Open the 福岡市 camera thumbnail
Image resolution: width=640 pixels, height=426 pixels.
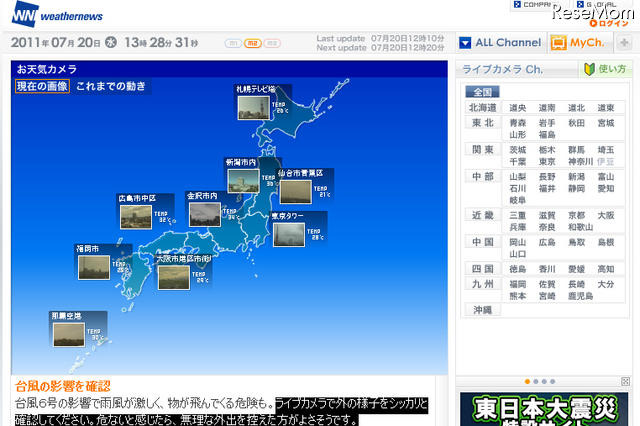94,267
